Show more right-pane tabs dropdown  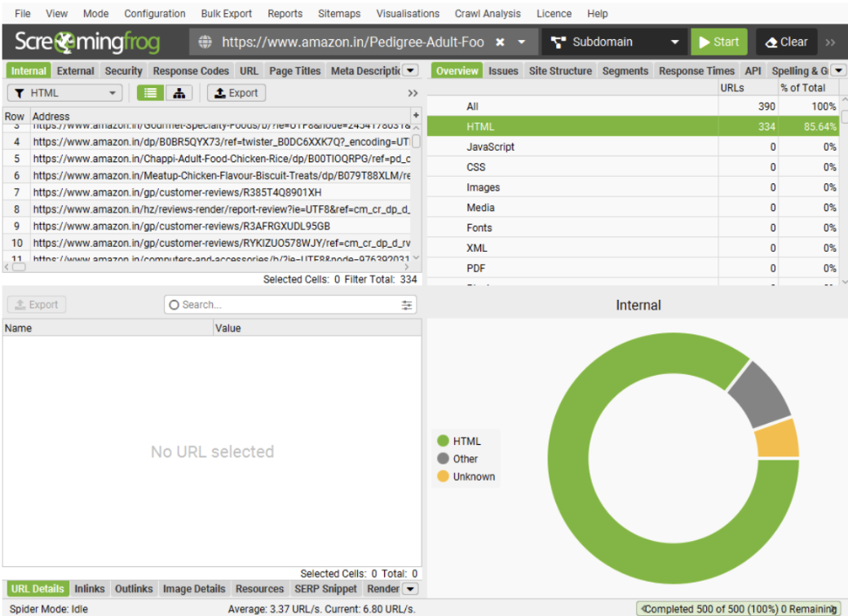point(839,70)
